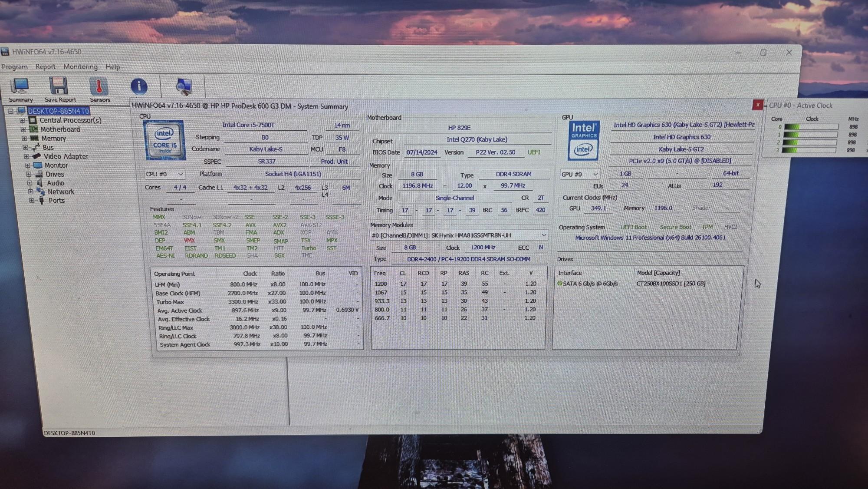The image size is (868, 489).
Task: Click the Central Processor(s) chip icon
Action: point(33,120)
